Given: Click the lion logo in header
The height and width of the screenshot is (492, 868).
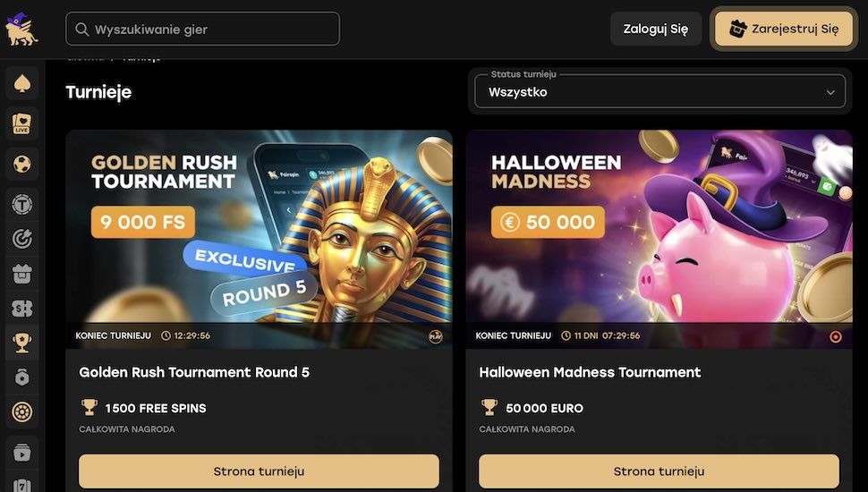Looking at the screenshot, I should pyautogui.click(x=21, y=29).
